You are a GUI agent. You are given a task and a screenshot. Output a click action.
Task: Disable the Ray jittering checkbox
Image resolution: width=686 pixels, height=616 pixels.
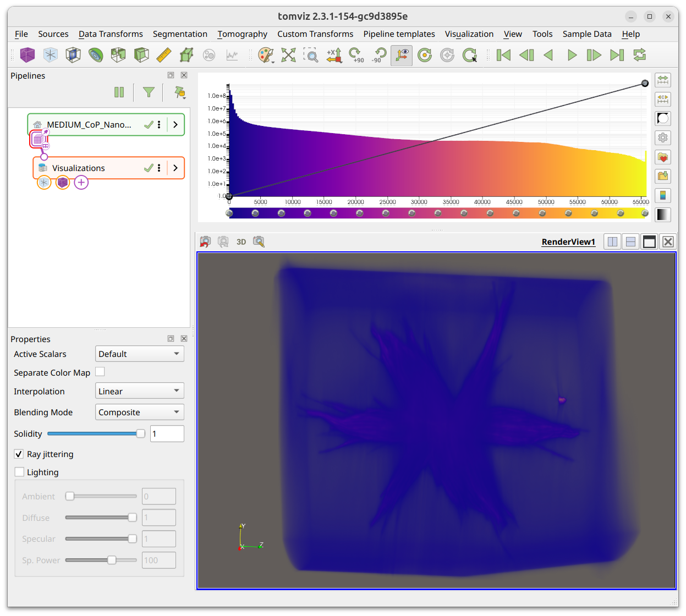coord(19,454)
